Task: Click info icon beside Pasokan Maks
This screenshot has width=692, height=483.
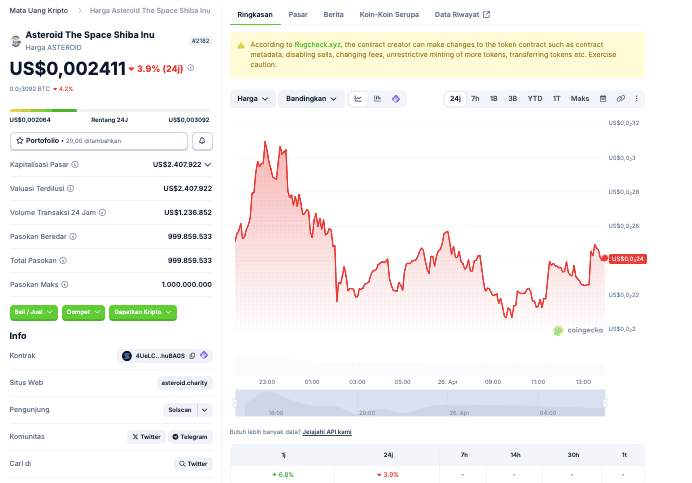Action: tap(65, 284)
